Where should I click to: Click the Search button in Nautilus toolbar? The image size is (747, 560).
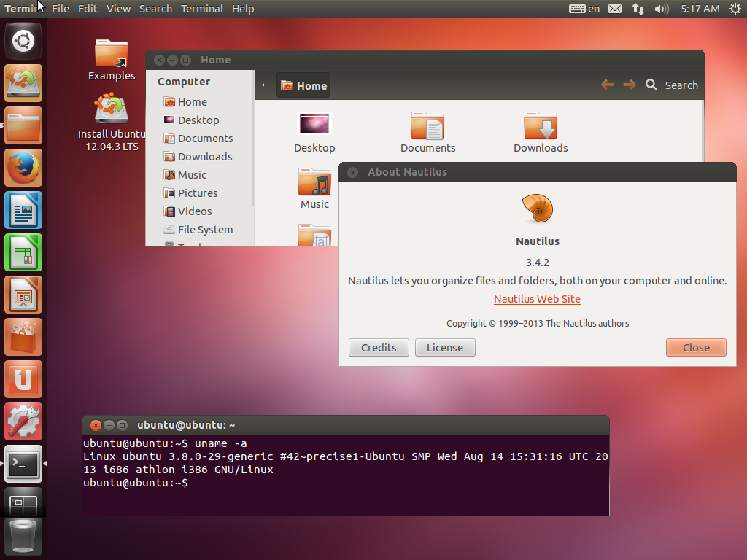672,85
